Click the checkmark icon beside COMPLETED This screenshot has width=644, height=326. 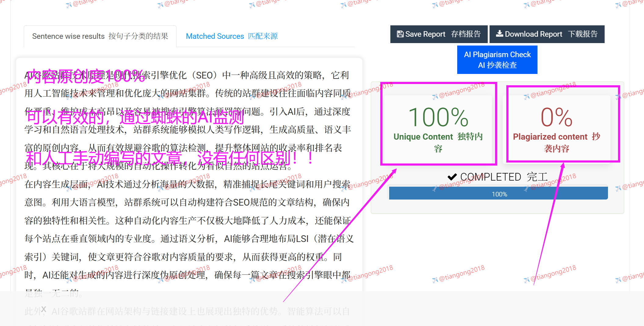point(452,177)
